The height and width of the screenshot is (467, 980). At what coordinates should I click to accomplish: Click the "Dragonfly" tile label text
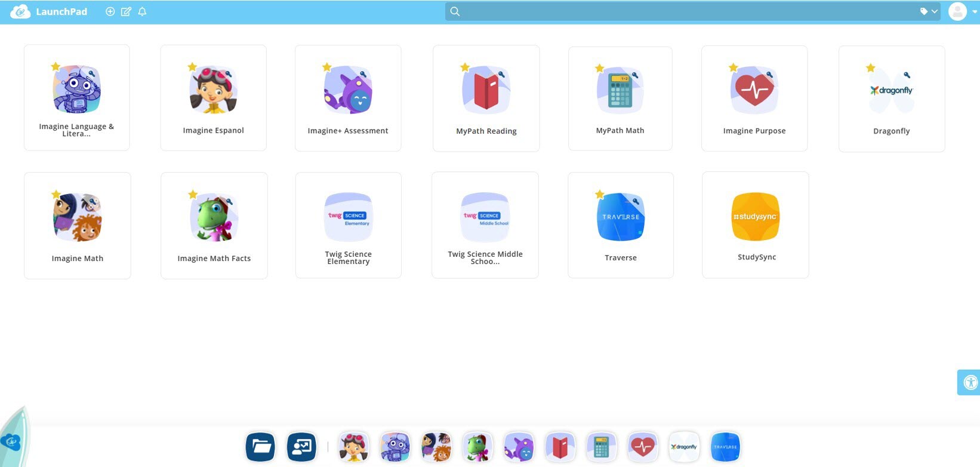pyautogui.click(x=892, y=131)
